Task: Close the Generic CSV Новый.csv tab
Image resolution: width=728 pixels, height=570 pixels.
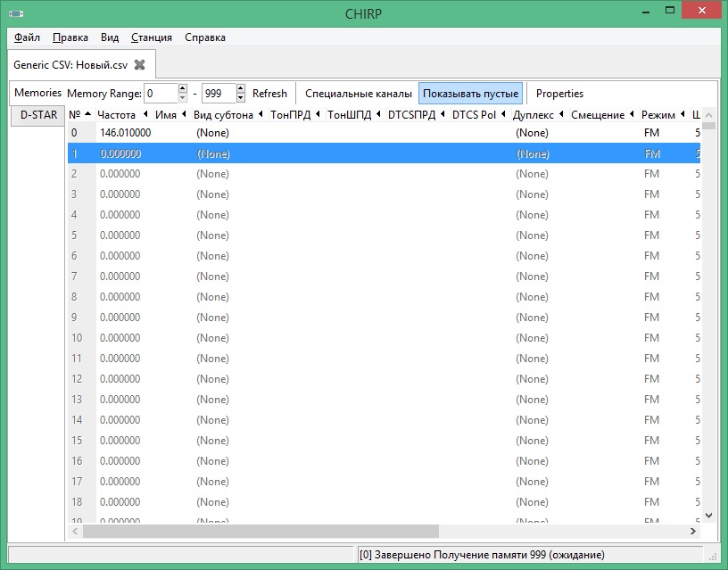Action: point(139,65)
